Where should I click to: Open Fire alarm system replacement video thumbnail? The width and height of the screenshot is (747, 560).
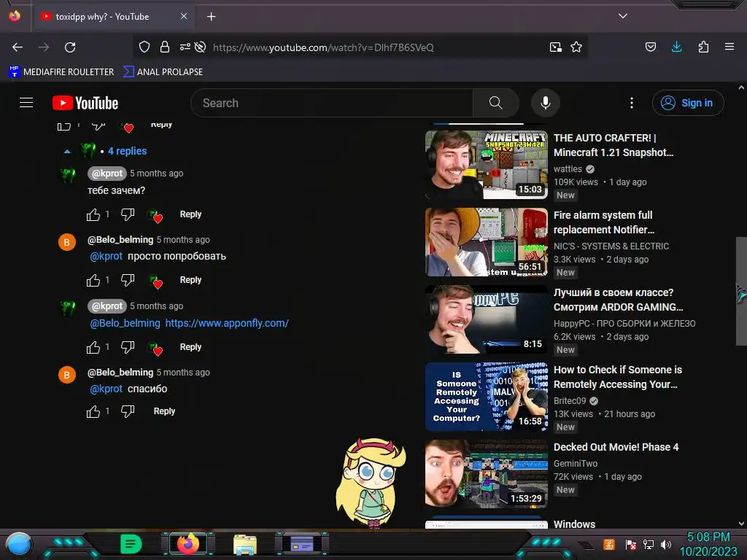point(487,242)
